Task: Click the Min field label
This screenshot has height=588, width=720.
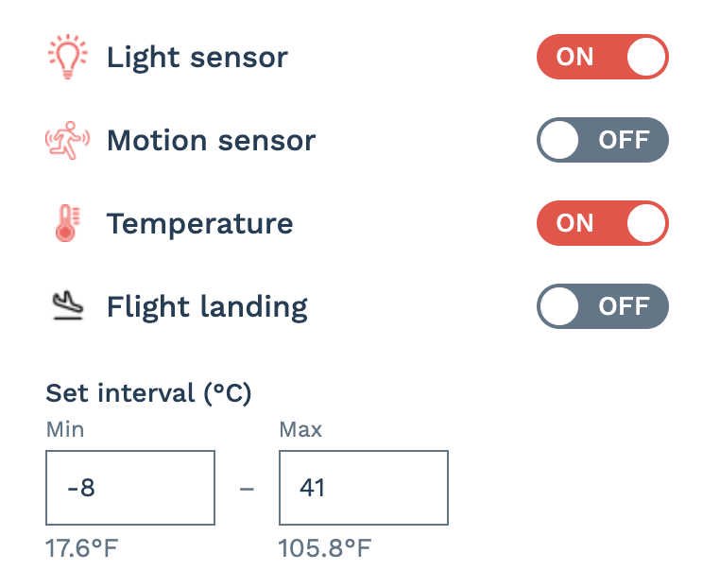Action: pos(65,430)
